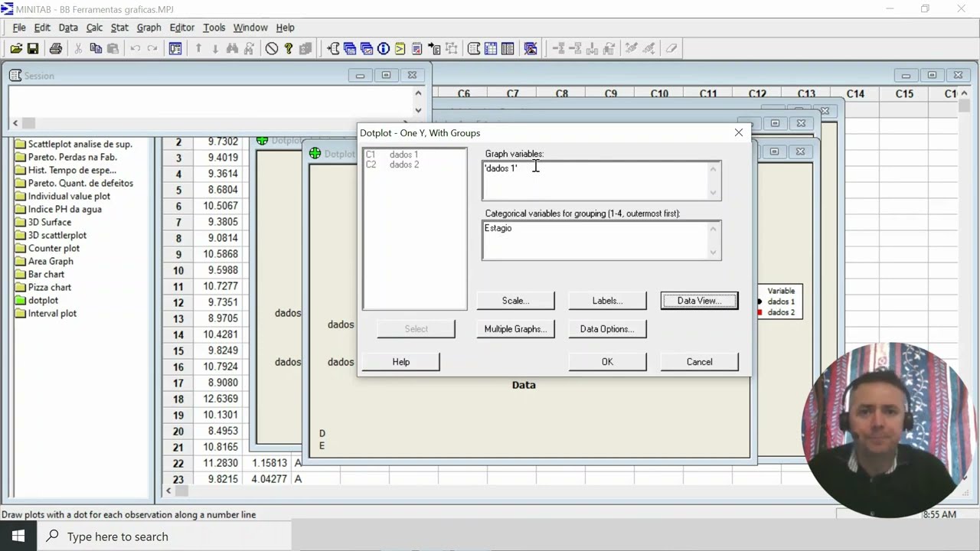Click the Cancel circle-slash toolbar icon
This screenshot has height=551, width=980.
(272, 48)
